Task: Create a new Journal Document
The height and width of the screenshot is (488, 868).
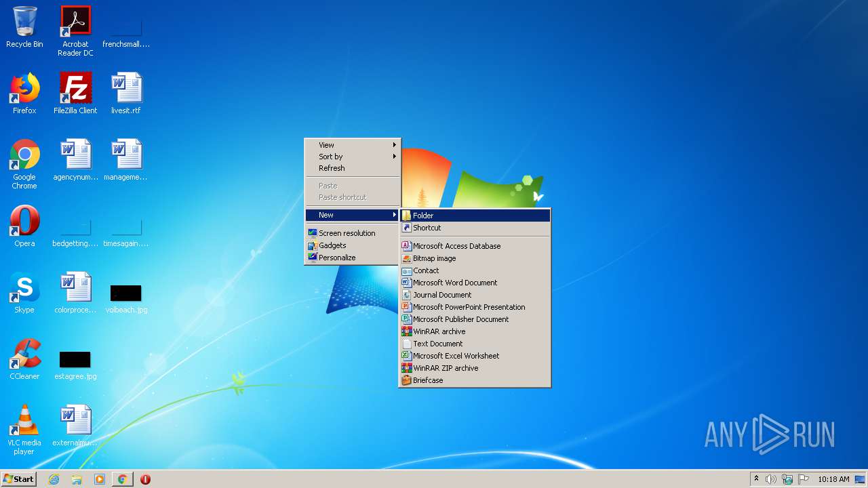Action: 475,295
